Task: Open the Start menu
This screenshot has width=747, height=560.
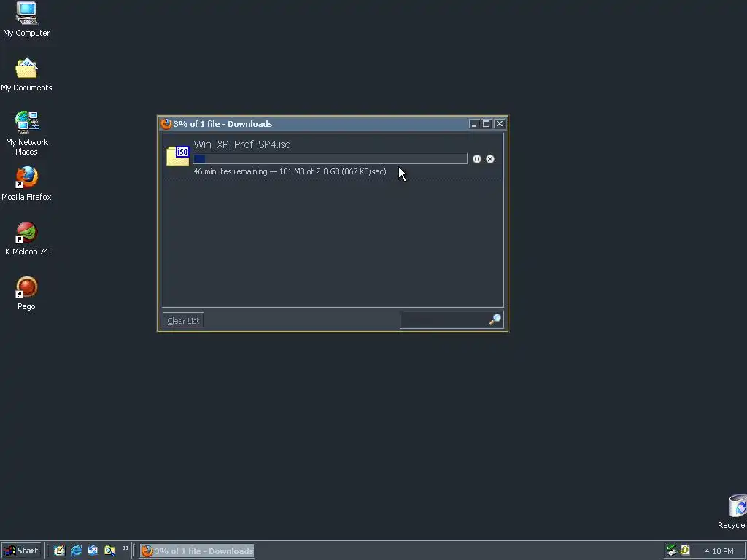Action: [21, 551]
